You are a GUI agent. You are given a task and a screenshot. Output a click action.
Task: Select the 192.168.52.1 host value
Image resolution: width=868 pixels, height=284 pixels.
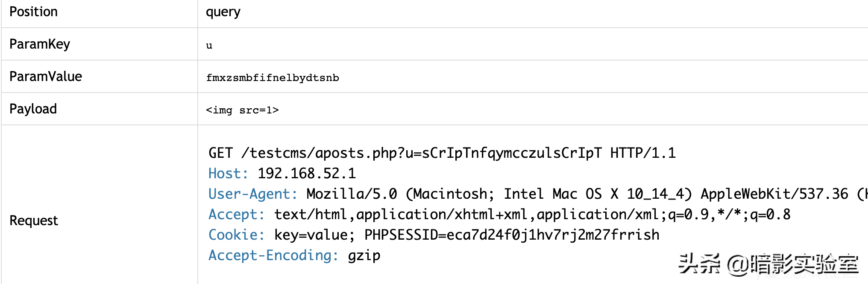[x=307, y=174]
